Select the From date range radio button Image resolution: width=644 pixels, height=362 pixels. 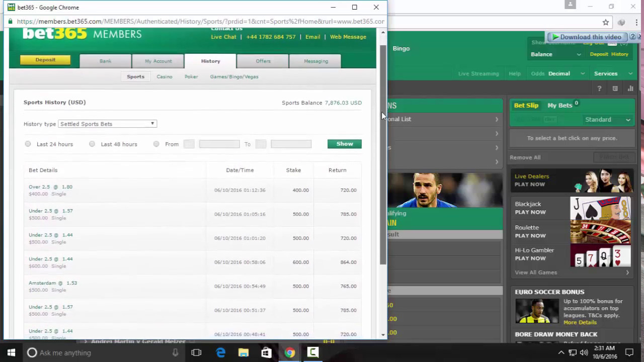tap(156, 144)
